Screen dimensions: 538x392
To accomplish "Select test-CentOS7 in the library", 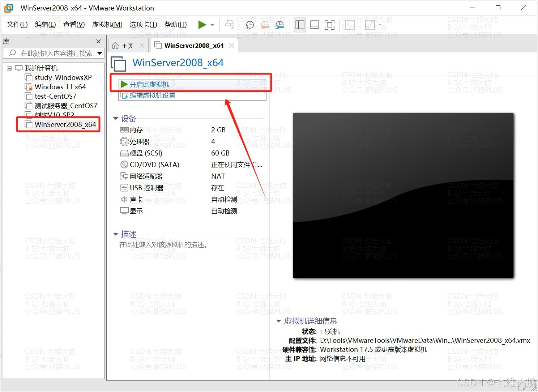I will (x=55, y=96).
